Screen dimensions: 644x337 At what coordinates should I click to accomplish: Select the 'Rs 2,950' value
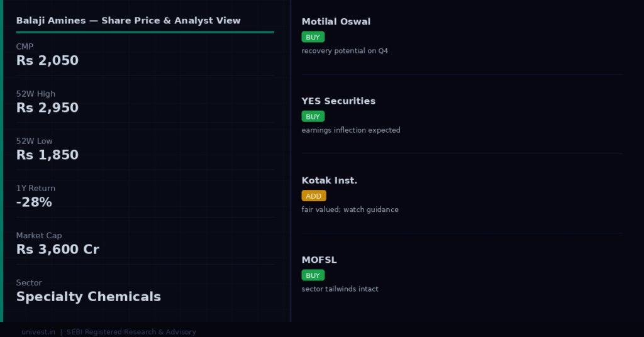47,108
